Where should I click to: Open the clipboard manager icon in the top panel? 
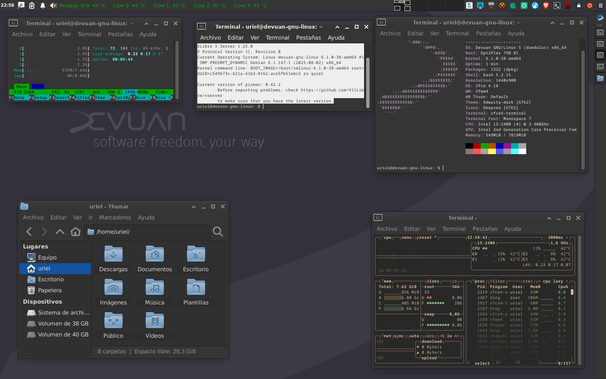pyautogui.click(x=32, y=5)
